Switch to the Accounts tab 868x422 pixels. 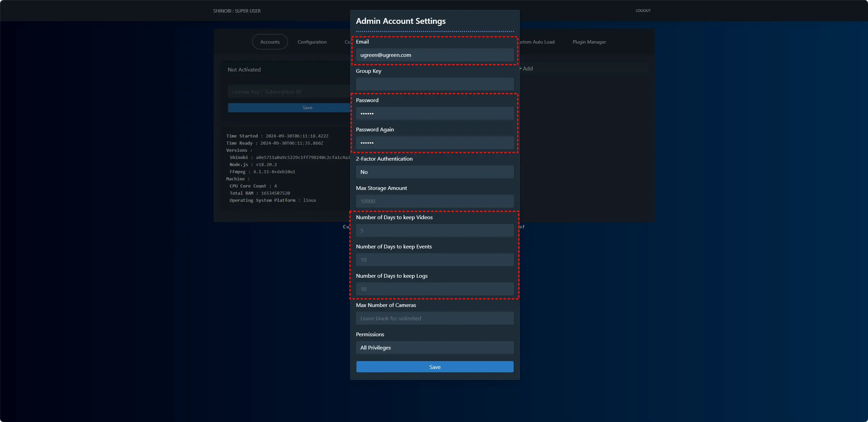coord(270,42)
